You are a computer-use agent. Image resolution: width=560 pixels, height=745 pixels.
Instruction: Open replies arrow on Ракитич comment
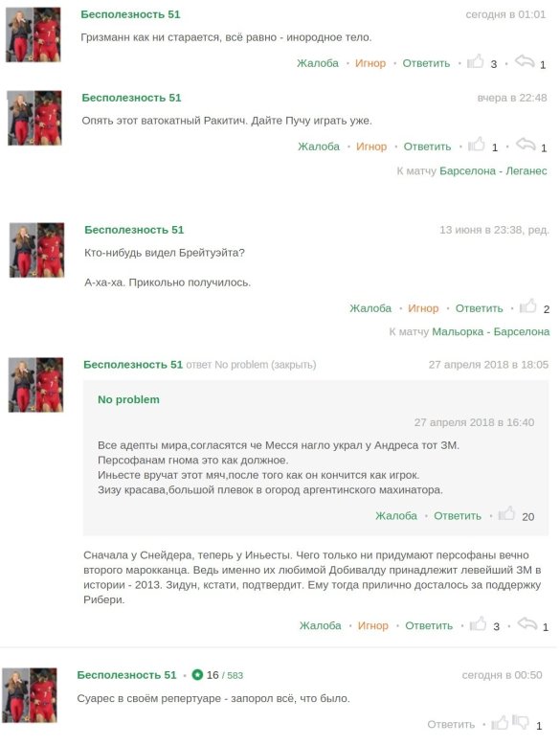[x=526, y=145]
